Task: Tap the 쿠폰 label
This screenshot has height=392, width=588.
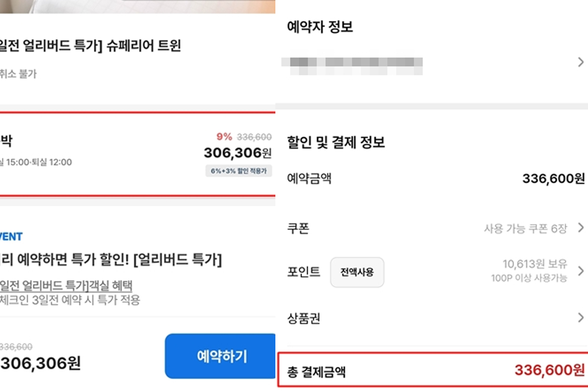Action: pos(298,228)
